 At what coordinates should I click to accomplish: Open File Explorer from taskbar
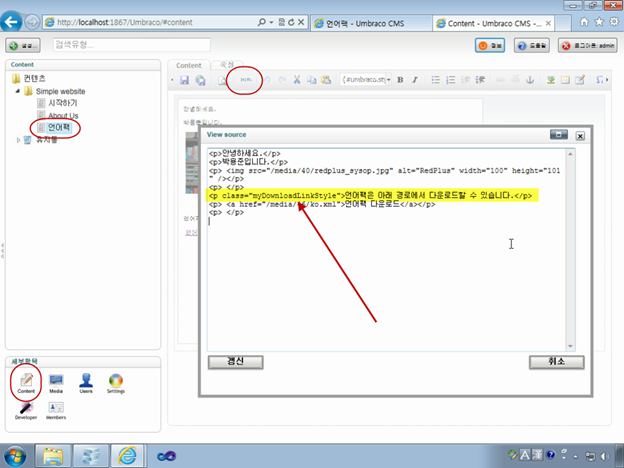[x=53, y=456]
